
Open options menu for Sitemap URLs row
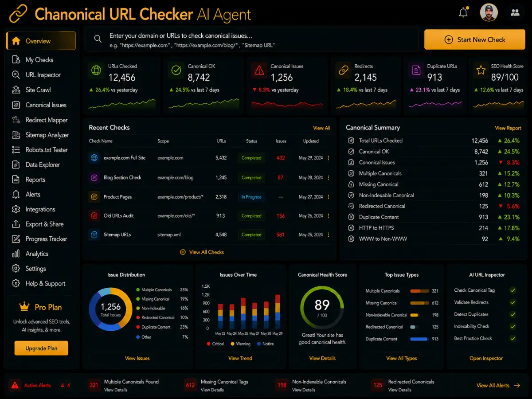[329, 235]
